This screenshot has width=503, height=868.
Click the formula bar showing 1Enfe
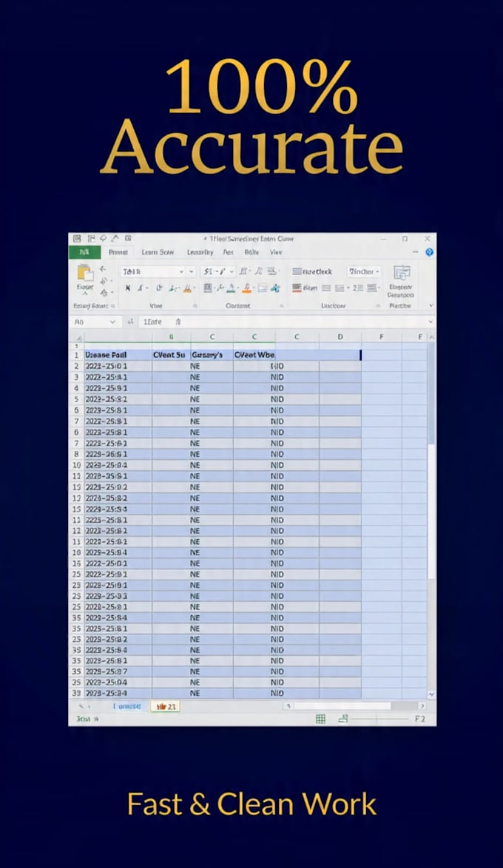click(283, 322)
